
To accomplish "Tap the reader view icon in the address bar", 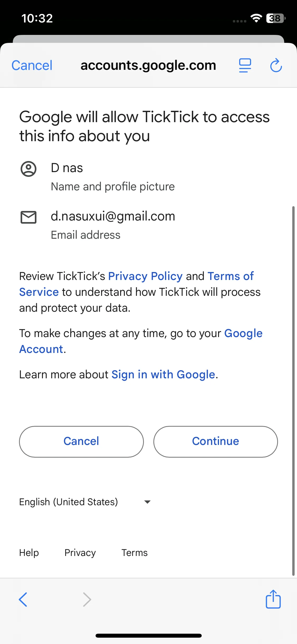I will [245, 65].
